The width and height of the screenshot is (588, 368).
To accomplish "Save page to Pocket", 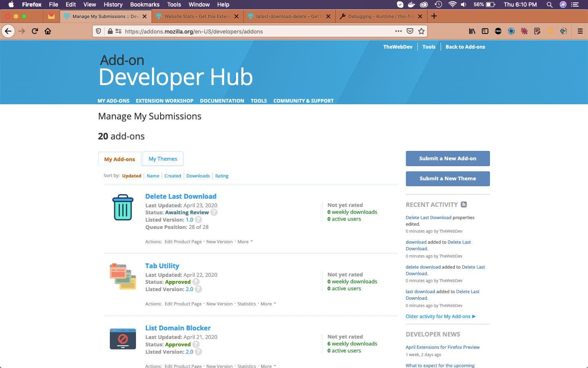I will click(x=410, y=31).
